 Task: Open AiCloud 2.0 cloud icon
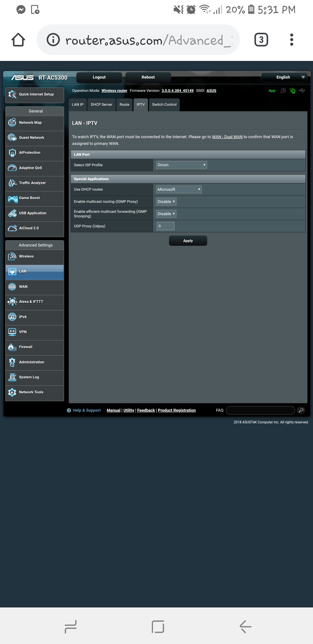click(12, 228)
